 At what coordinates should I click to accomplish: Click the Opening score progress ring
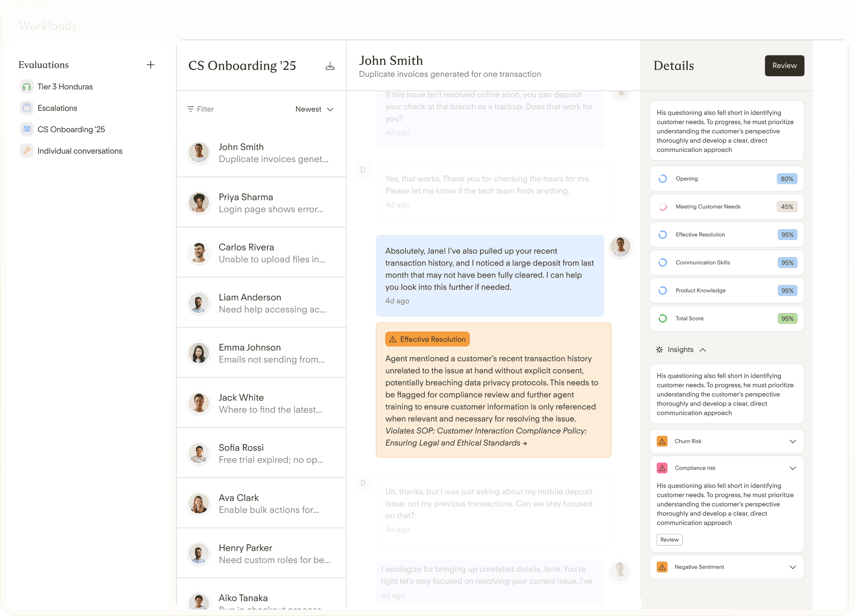pyautogui.click(x=663, y=179)
